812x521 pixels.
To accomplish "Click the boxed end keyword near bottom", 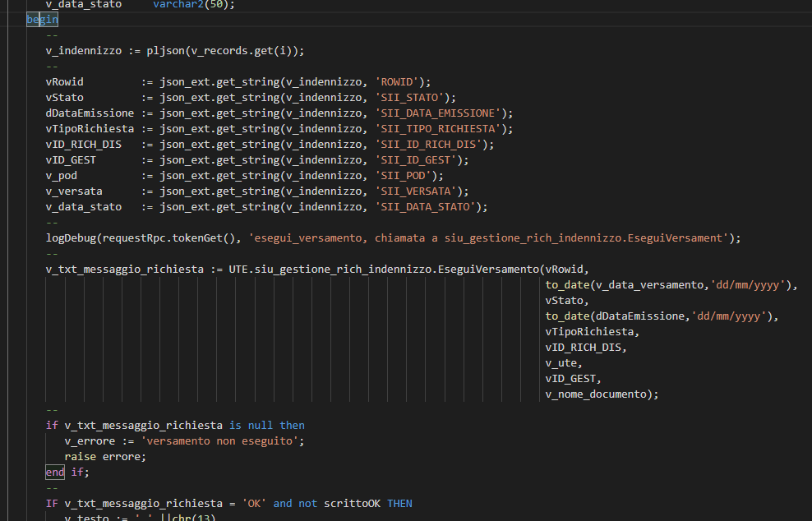I will click(54, 472).
